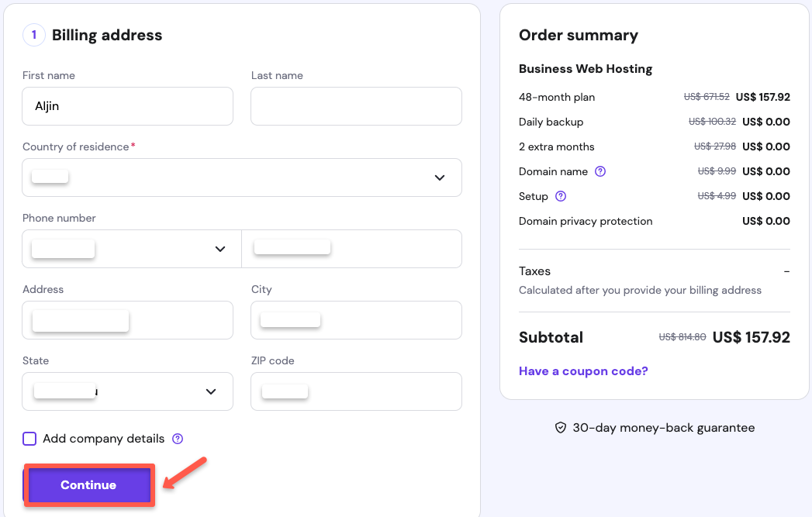Click the shield icon next to money-back guarantee
The height and width of the screenshot is (517, 812).
tap(561, 427)
